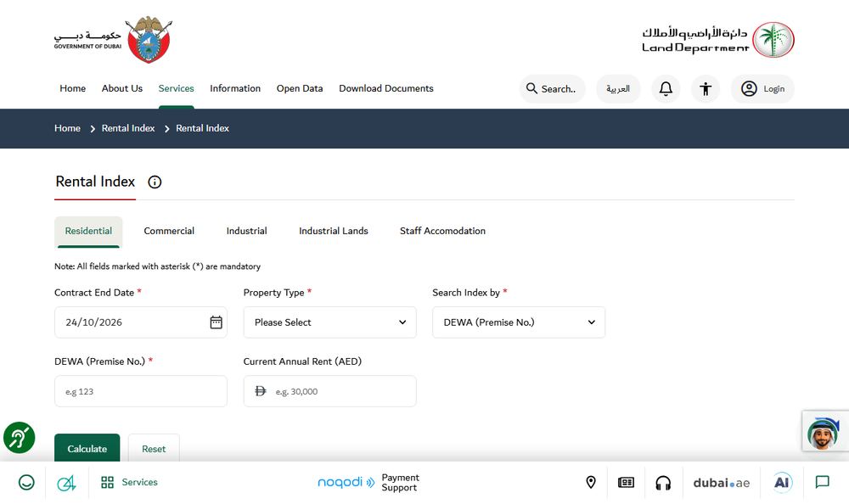The height and width of the screenshot is (504, 849).
Task: Open the accessibility options icon
Action: [x=705, y=89]
